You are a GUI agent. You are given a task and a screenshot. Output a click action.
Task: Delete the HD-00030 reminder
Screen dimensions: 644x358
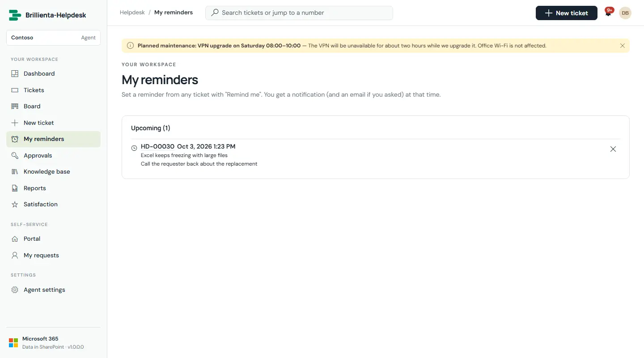613,149
